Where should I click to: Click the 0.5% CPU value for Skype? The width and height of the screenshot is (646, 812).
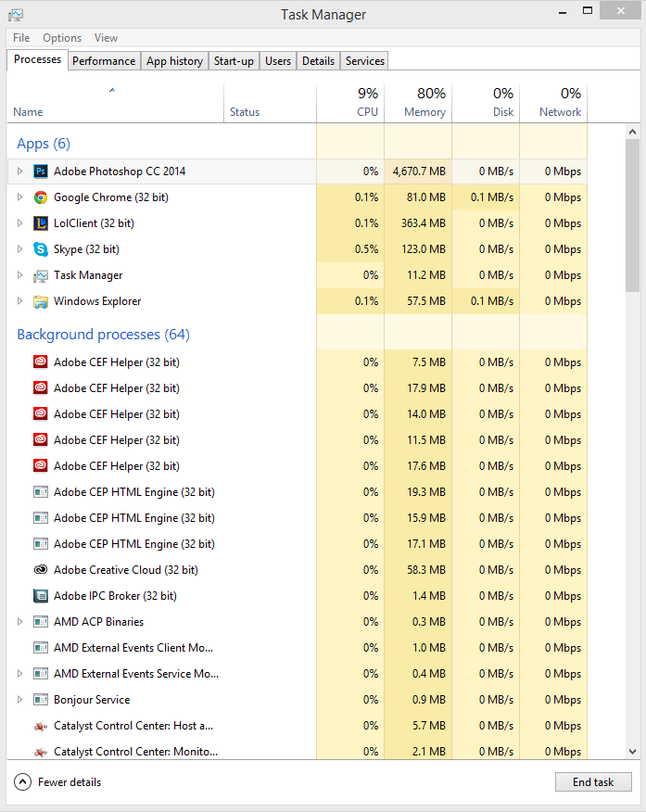tap(366, 249)
